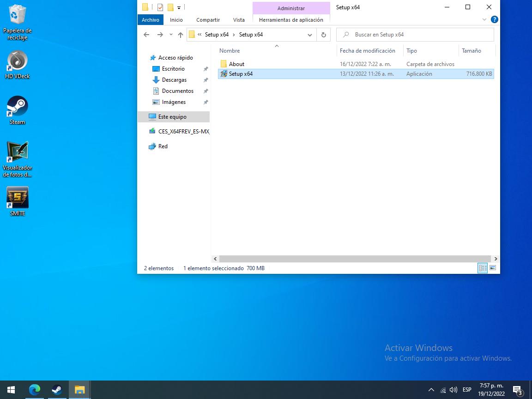Select the About folder
This screenshot has width=532, height=399.
click(236, 64)
